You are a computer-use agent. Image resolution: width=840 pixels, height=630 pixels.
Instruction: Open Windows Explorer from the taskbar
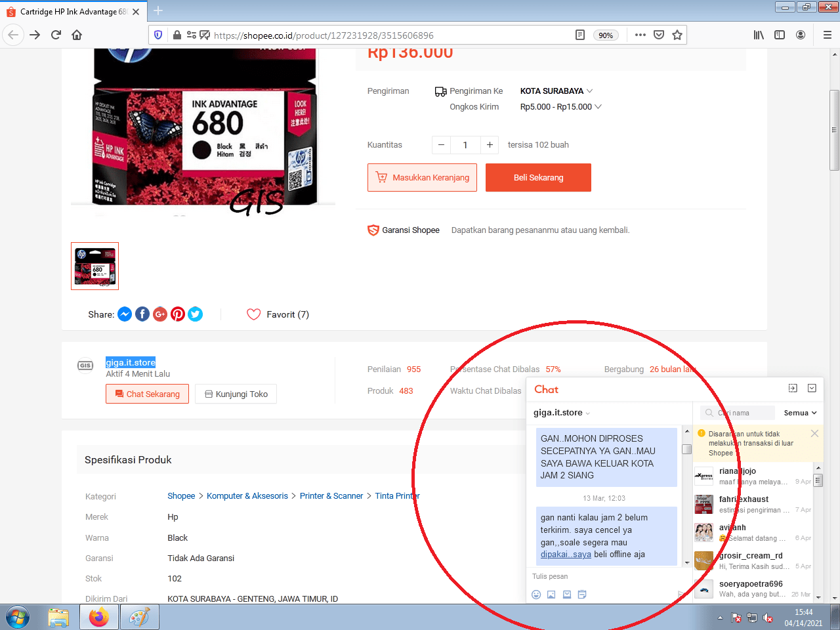[58, 618]
